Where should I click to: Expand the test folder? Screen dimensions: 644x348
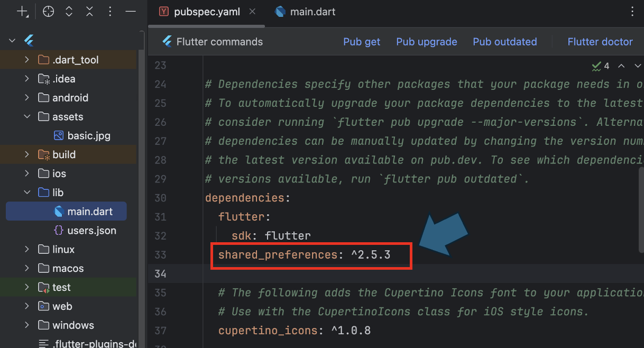coord(27,287)
